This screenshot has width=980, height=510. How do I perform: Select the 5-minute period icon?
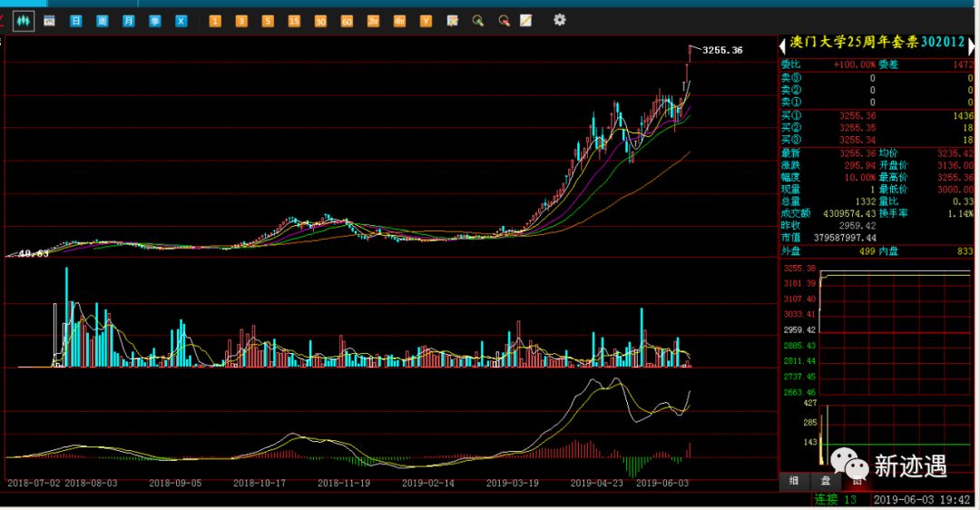[268, 21]
